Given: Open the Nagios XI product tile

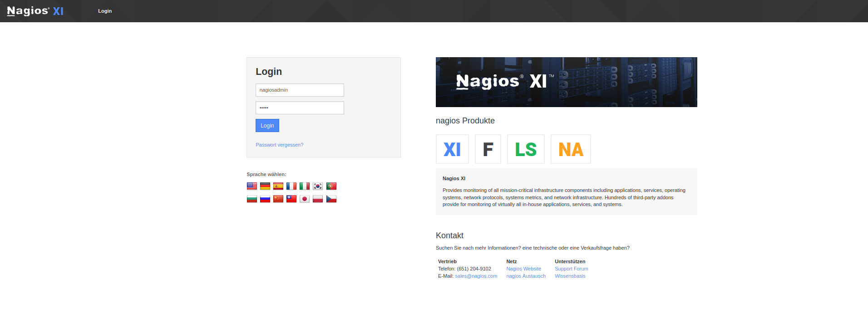Looking at the screenshot, I should 452,149.
